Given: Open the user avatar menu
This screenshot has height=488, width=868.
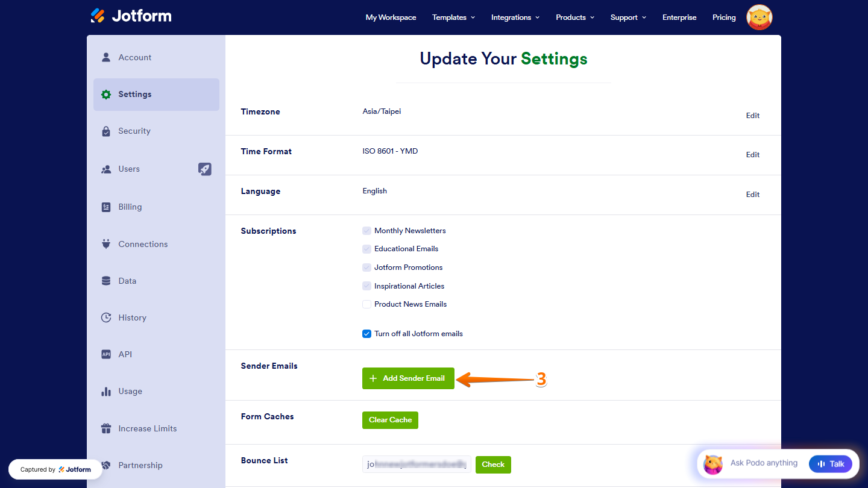Looking at the screenshot, I should pyautogui.click(x=759, y=17).
